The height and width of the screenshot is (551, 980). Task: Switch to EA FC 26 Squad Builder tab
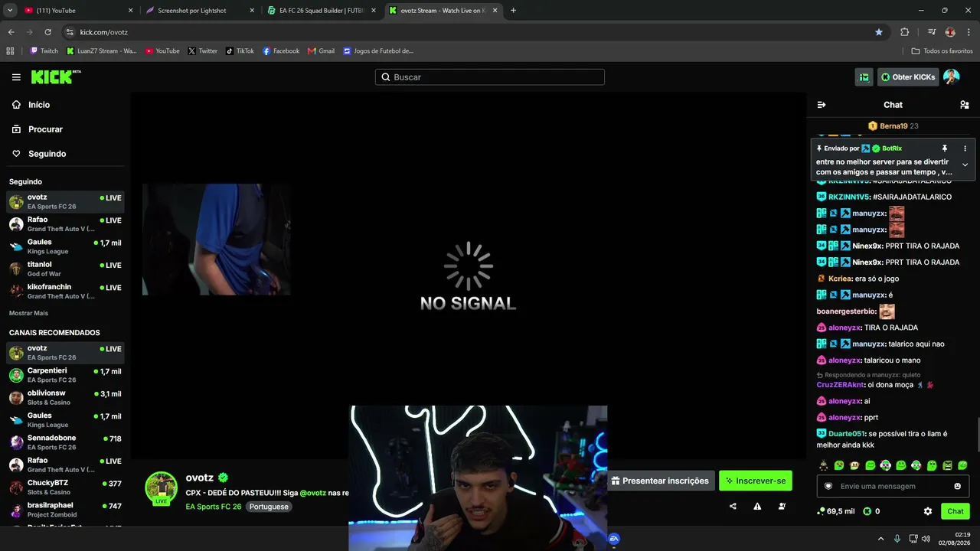tap(320, 11)
